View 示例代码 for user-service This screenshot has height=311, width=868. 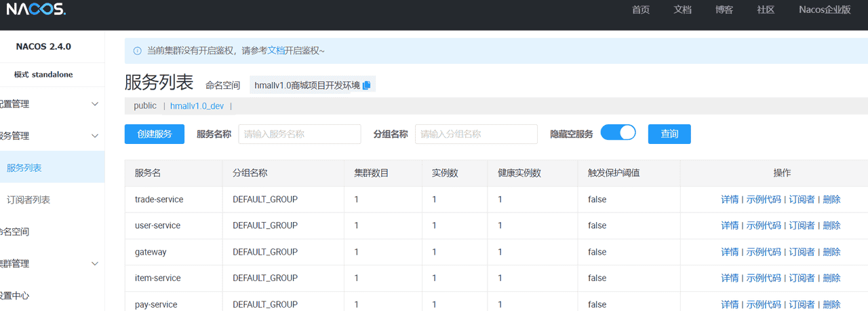pyautogui.click(x=764, y=225)
